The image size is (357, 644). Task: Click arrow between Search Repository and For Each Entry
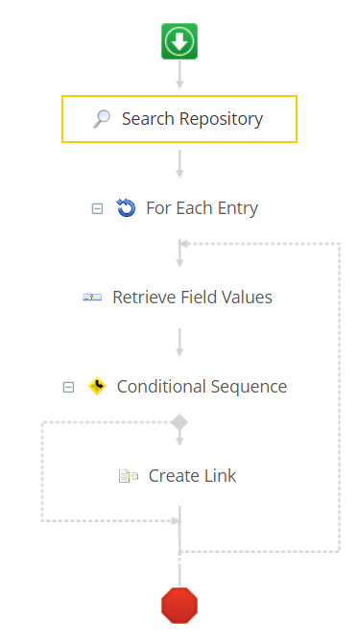[x=179, y=164]
